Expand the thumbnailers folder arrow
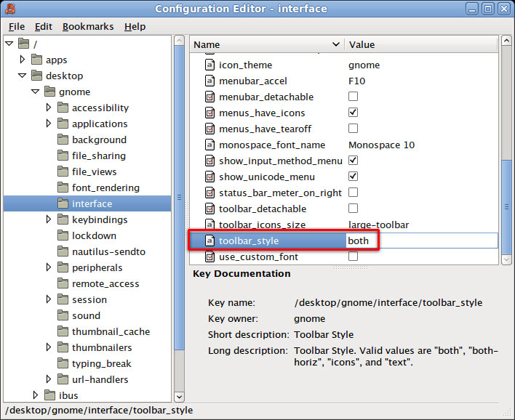Viewport: 515px width, 420px height. tap(49, 347)
